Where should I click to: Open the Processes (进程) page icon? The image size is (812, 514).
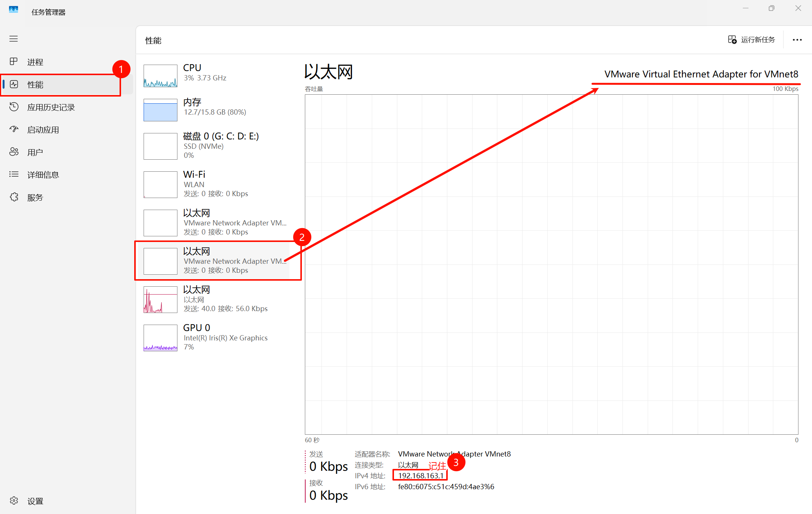(x=14, y=62)
